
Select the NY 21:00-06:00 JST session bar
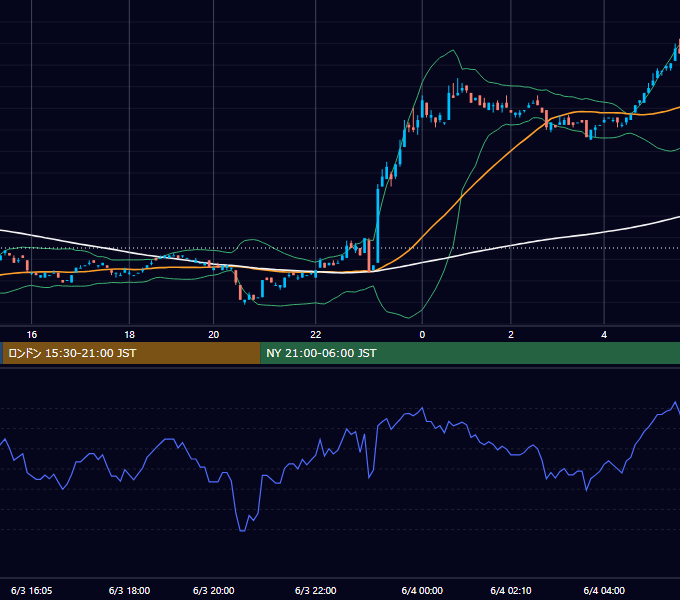pyautogui.click(x=470, y=353)
